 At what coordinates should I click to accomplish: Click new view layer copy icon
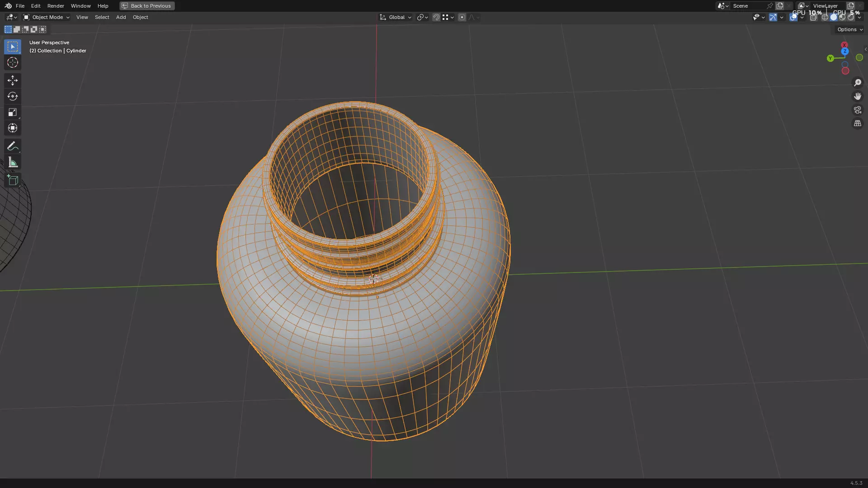[x=851, y=6]
